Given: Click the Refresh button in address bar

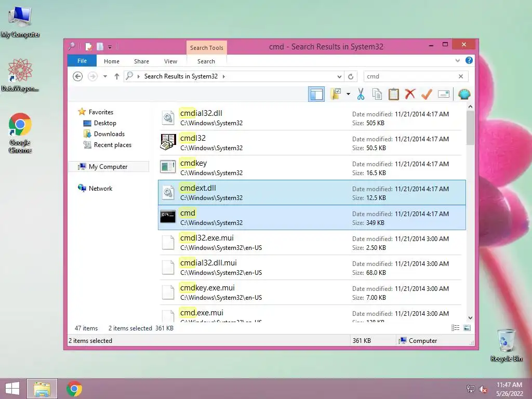Looking at the screenshot, I should click(x=351, y=76).
